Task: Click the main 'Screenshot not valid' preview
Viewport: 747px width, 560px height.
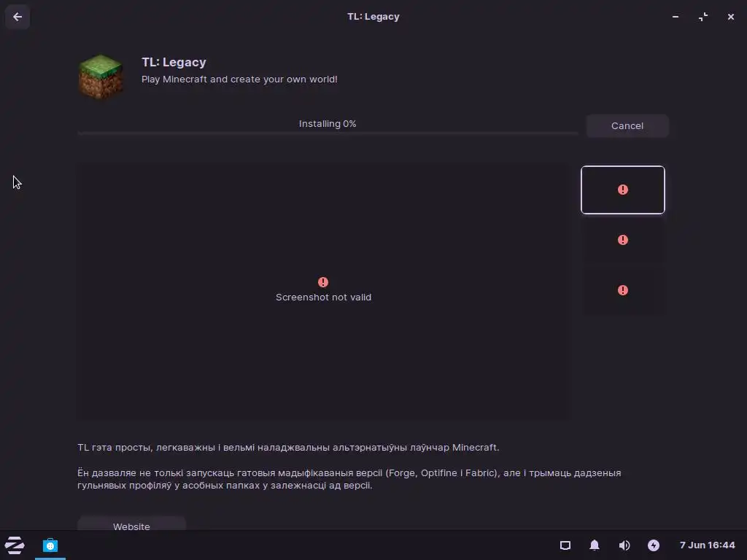Action: (x=323, y=292)
